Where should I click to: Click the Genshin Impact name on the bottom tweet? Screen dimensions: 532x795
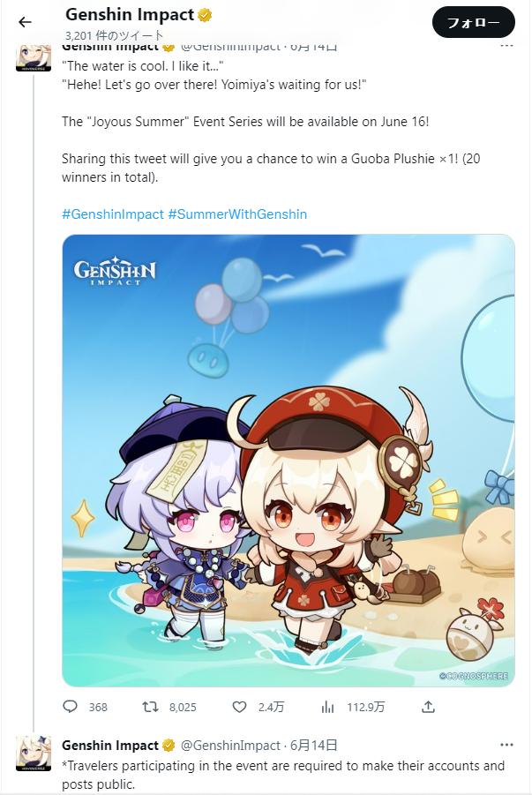[x=110, y=745]
